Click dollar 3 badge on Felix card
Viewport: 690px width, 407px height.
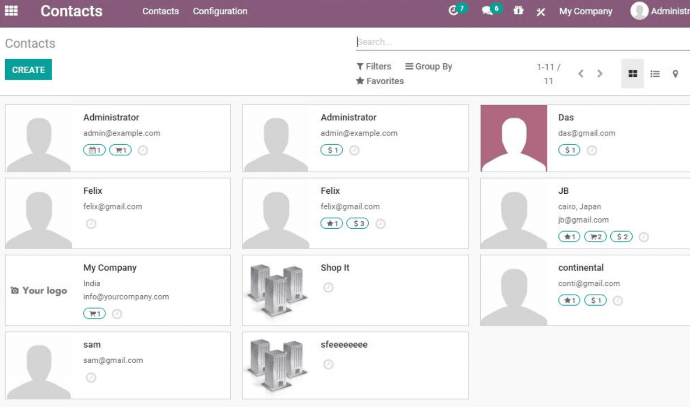click(x=357, y=224)
